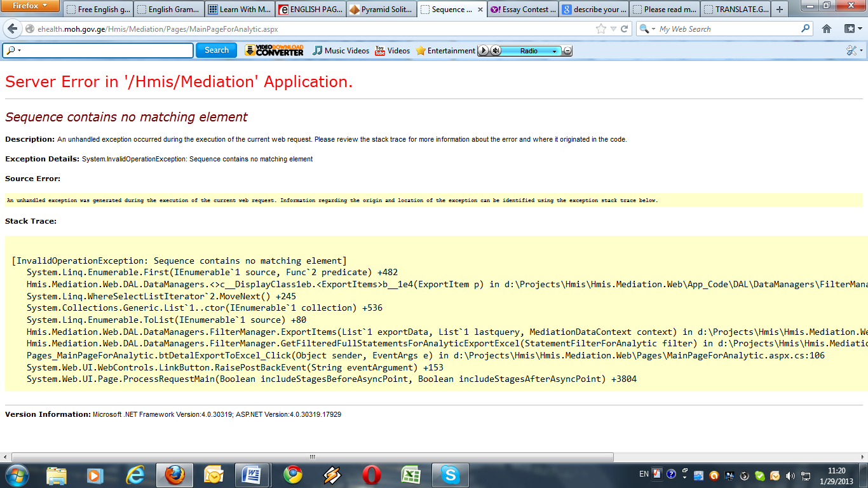868x488 pixels.
Task: Open Skype from the taskbar
Action: tap(450, 475)
